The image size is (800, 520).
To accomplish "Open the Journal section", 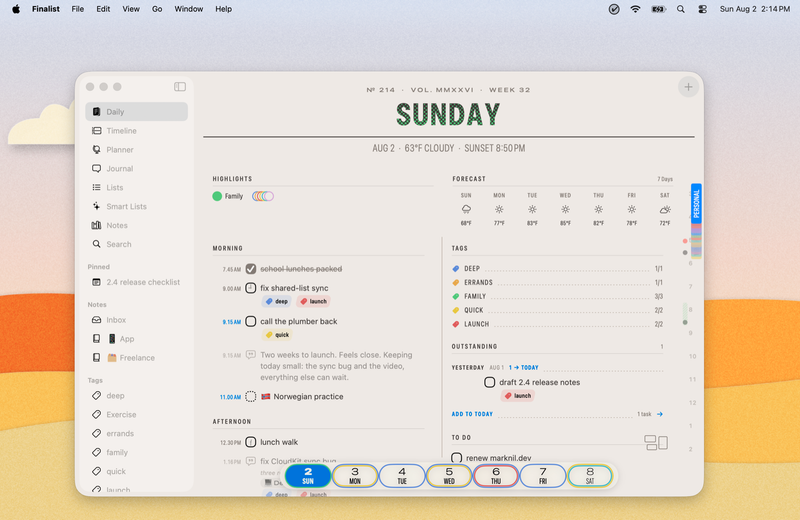I will coord(136,168).
